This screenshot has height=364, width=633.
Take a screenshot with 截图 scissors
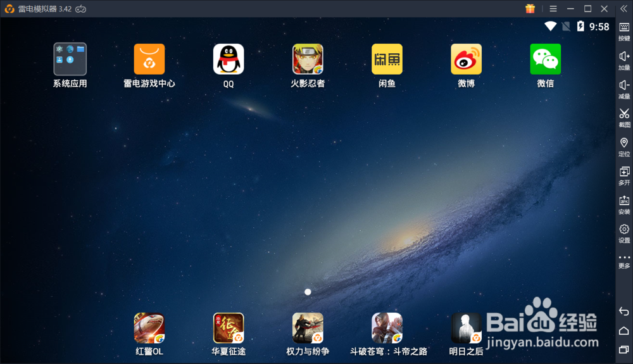624,118
